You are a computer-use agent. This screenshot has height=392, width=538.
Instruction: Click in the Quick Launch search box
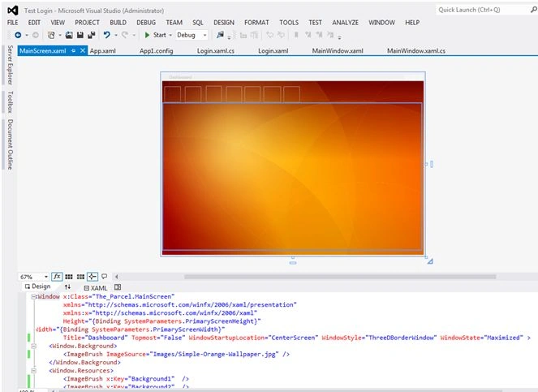click(x=483, y=10)
